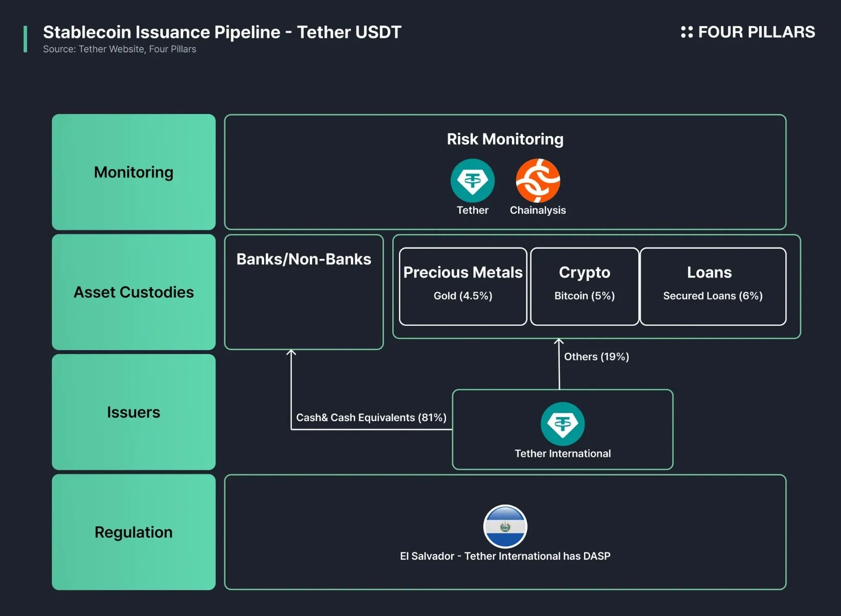Click the Crypto Bitcoin (5%) box
841x616 pixels.
[584, 286]
